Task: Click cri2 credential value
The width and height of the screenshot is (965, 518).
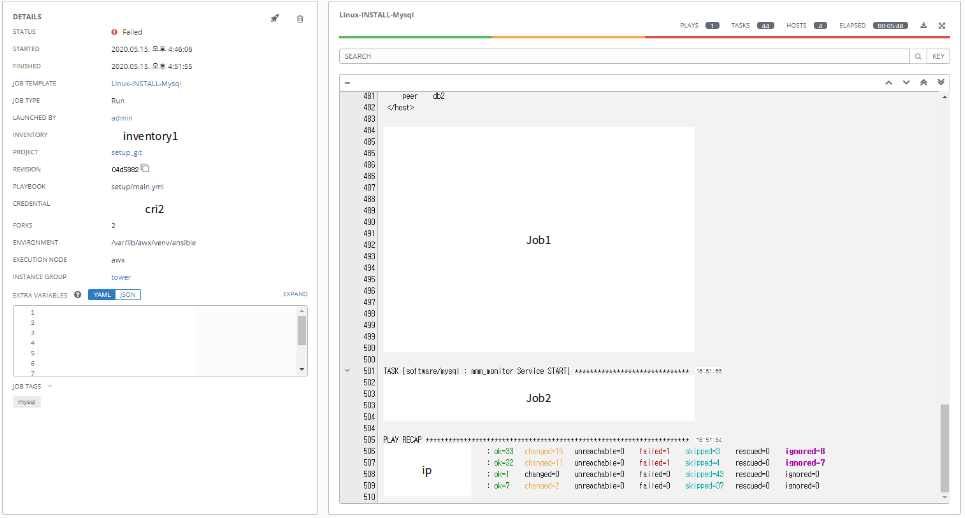Action: point(154,209)
